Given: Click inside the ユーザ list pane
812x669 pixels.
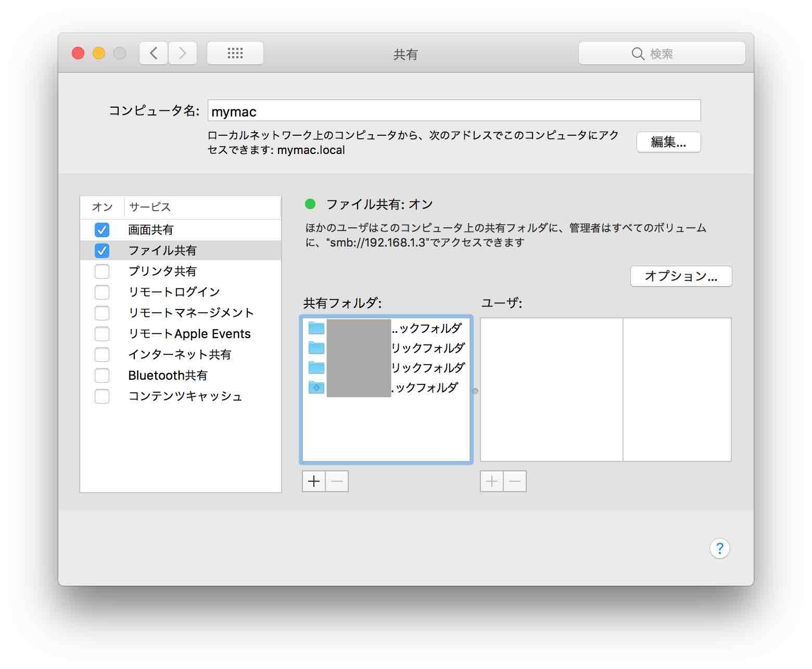Looking at the screenshot, I should (x=605, y=390).
